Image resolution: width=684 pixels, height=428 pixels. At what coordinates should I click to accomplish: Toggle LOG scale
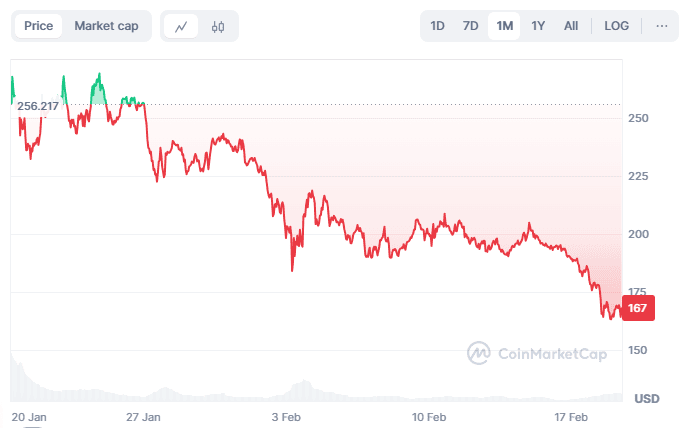[x=617, y=26]
